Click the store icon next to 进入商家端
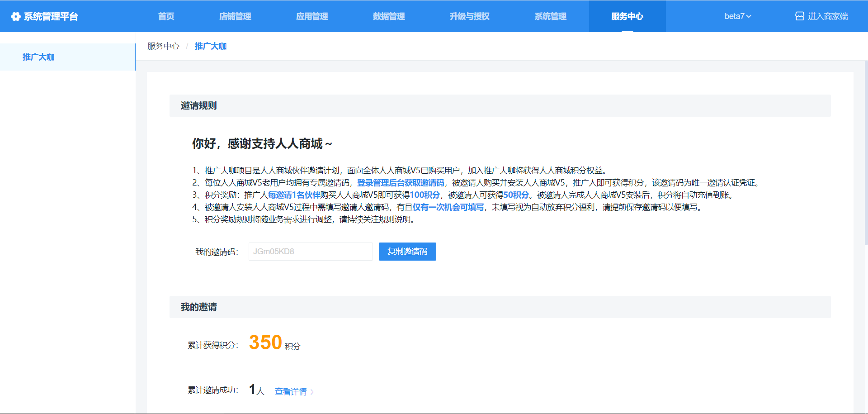 pyautogui.click(x=799, y=16)
